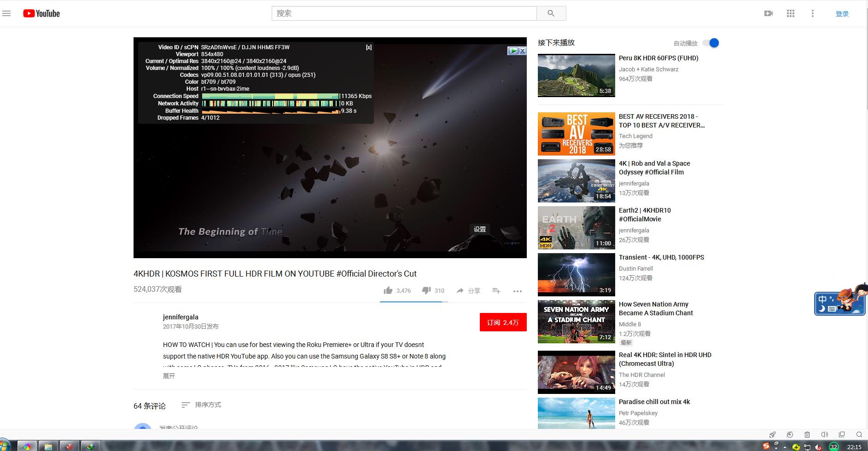Close the ad overlay X in player

click(x=523, y=51)
